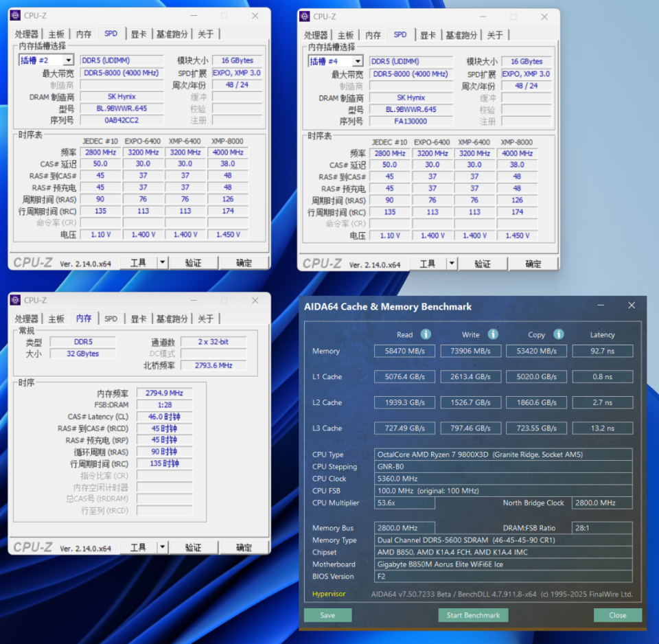This screenshot has height=644, width=659.
Task: Select 主板 tab in slot #4 window
Action: (x=345, y=35)
